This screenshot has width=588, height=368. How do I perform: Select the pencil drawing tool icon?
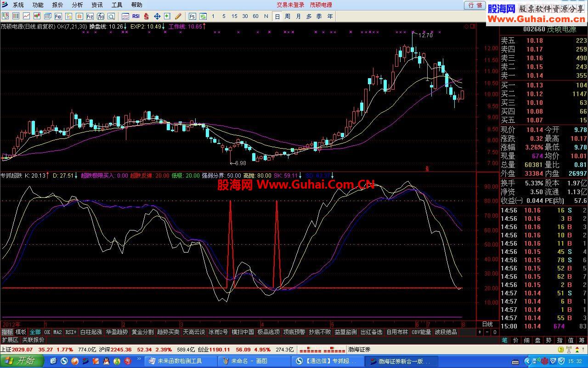[x=178, y=16]
